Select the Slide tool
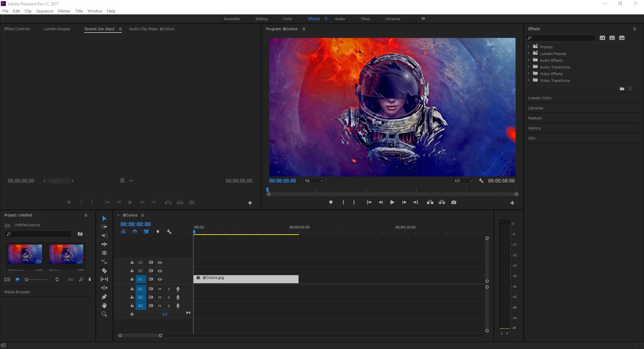Screen dimensions: 644x349 (x=104, y=288)
